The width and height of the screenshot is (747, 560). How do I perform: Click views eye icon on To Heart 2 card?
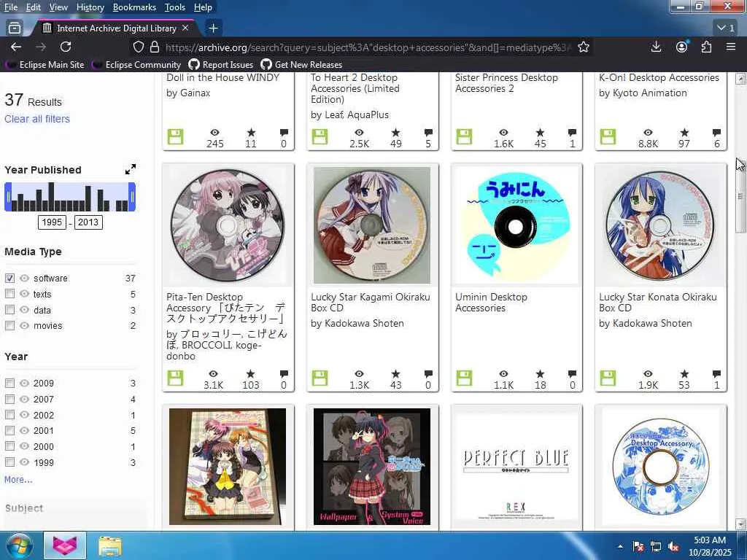point(359,133)
